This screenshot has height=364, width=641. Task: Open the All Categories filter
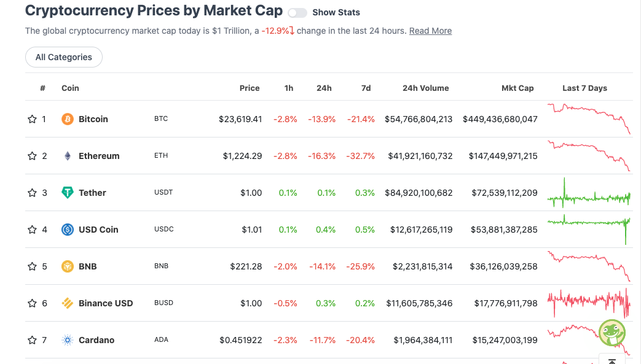coord(64,57)
